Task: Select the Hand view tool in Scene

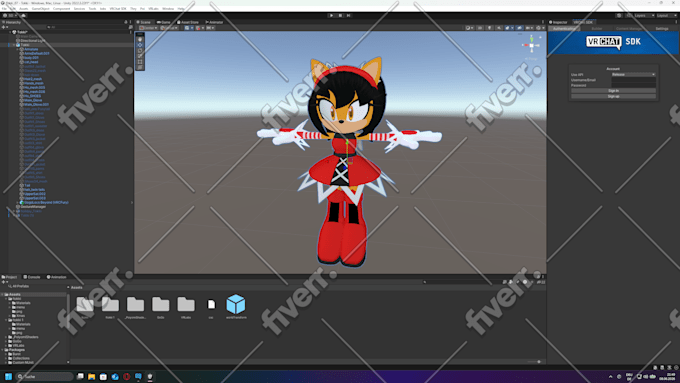Action: 140,39
